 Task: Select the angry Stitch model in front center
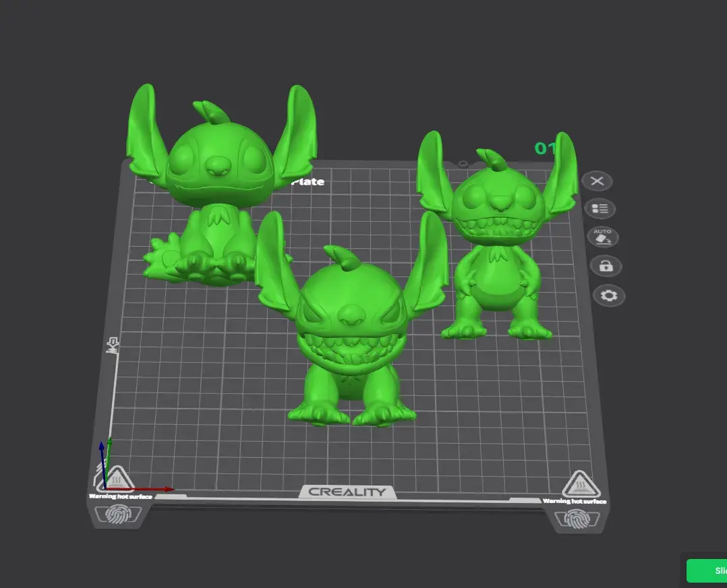[351, 337]
